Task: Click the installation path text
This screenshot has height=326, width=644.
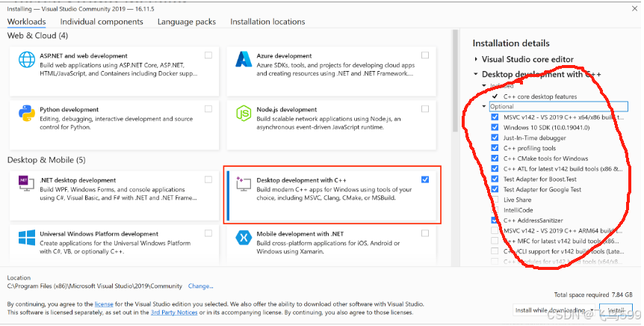Action: [94, 286]
